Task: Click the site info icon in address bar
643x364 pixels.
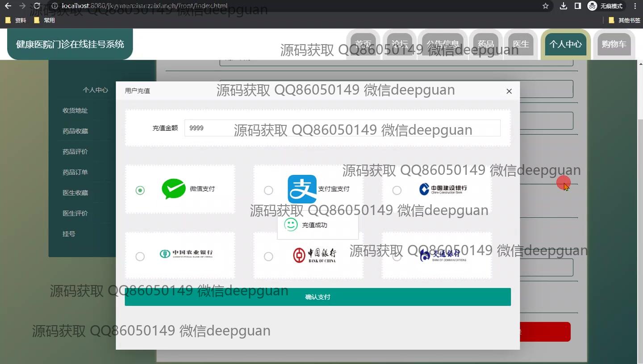Action: point(54,6)
